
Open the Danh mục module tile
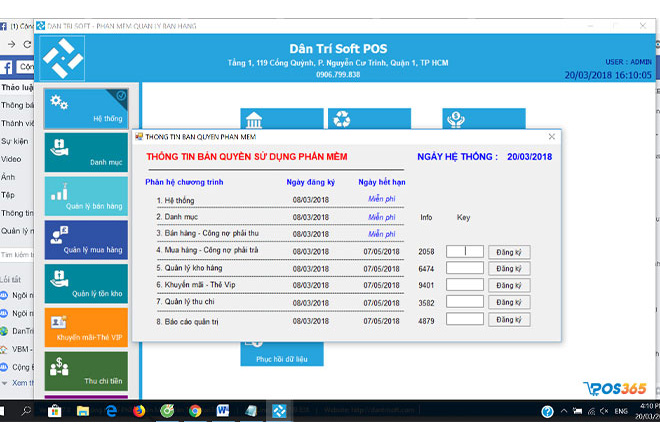click(86, 152)
